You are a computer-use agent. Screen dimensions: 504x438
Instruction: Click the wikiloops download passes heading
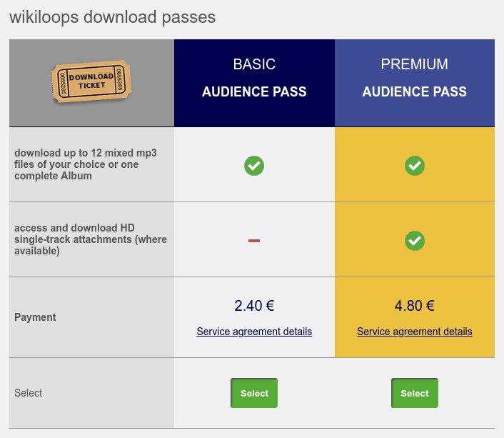pyautogui.click(x=113, y=17)
